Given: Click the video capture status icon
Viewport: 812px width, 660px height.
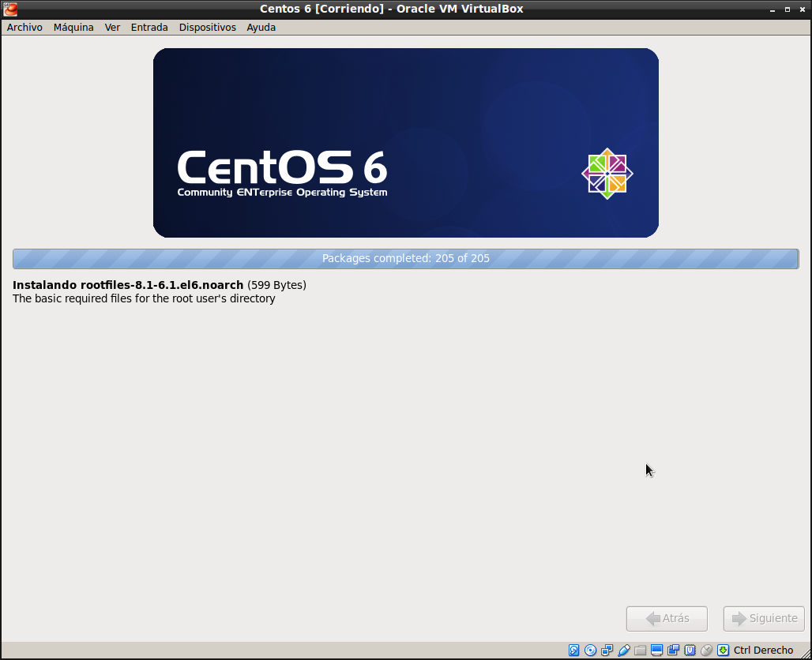Looking at the screenshot, I should tap(673, 651).
